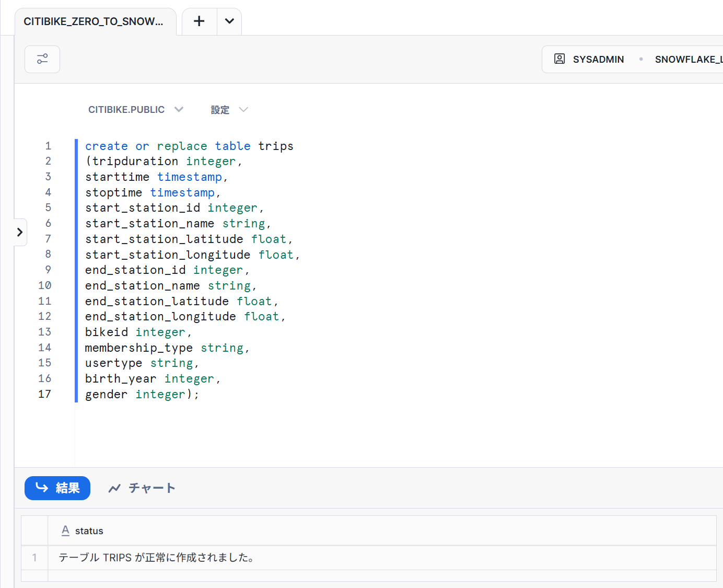Expand the left sidebar panel arrow
The width and height of the screenshot is (723, 588).
(x=20, y=232)
